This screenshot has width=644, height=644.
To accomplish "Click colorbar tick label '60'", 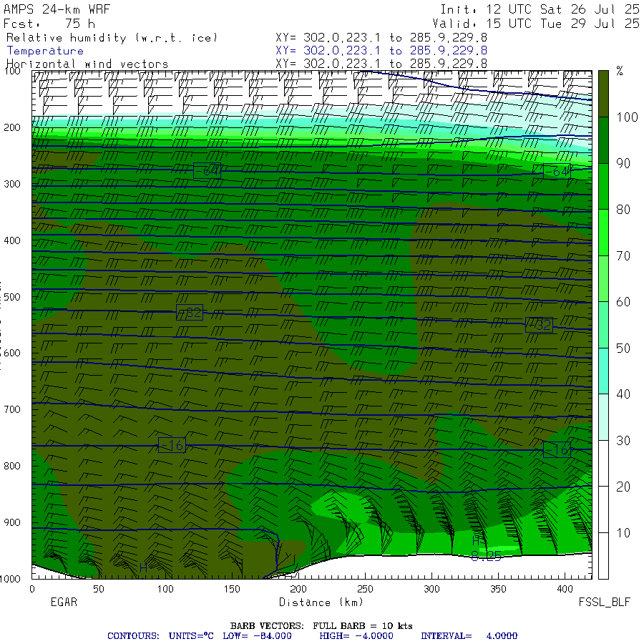I will 623,302.
